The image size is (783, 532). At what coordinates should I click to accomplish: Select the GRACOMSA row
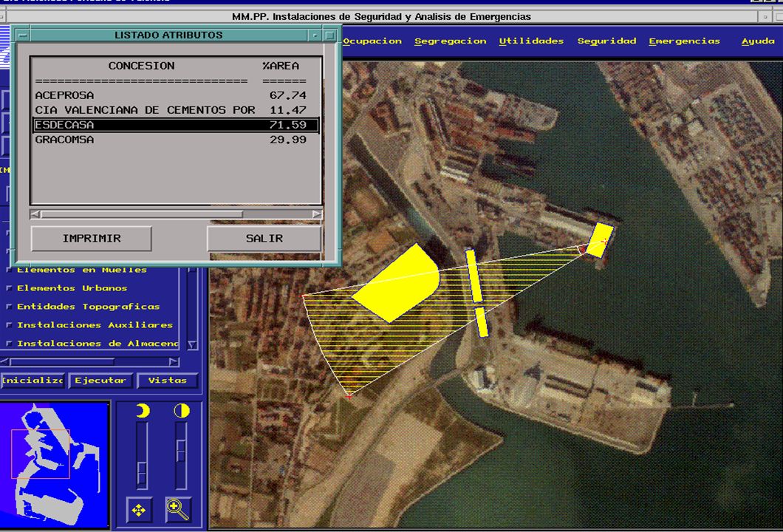point(176,140)
